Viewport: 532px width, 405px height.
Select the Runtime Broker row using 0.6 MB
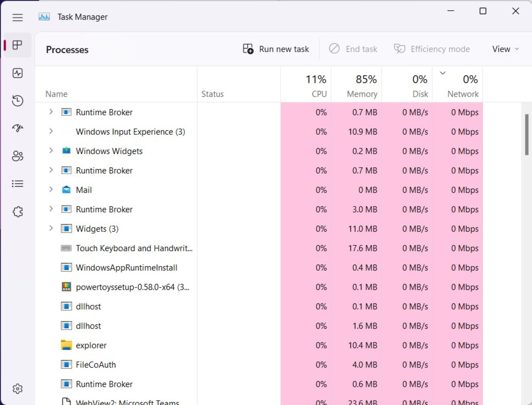click(x=259, y=384)
